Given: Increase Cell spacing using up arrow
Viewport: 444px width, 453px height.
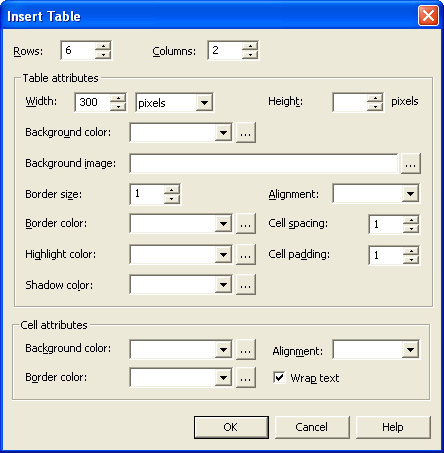Looking at the screenshot, I should tap(411, 220).
